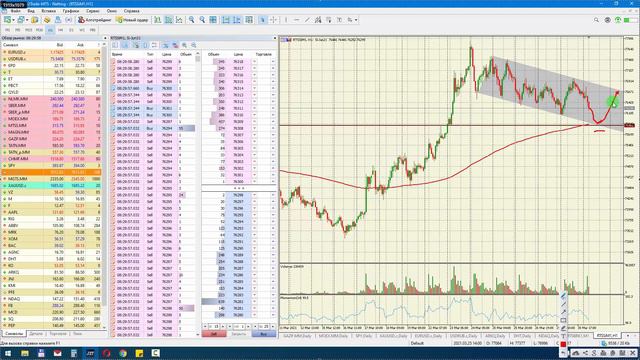
Task: Select the H4 timeframe
Action: (60, 30)
